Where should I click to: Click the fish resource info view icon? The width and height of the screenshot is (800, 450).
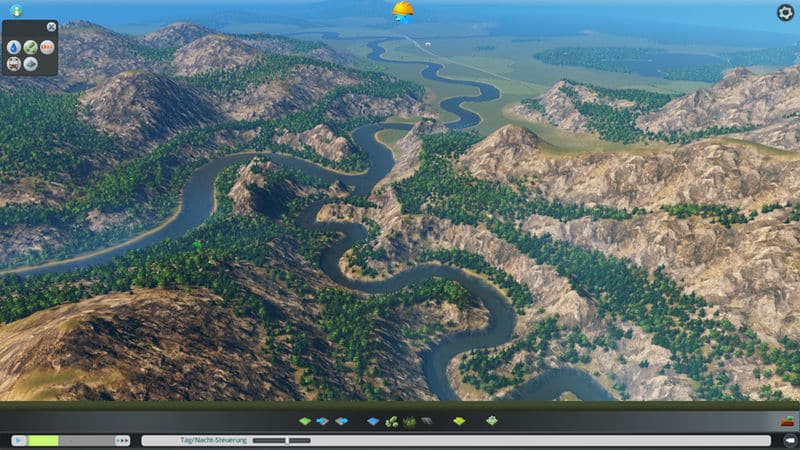point(30,63)
